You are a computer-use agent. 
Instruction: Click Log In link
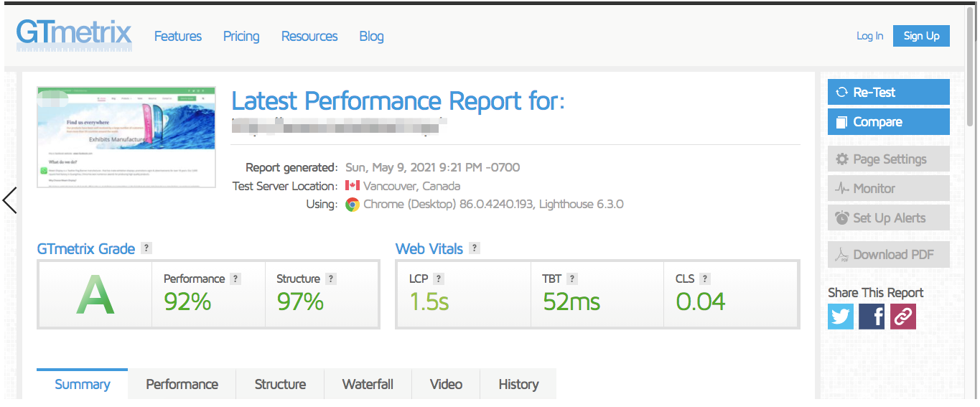click(869, 36)
